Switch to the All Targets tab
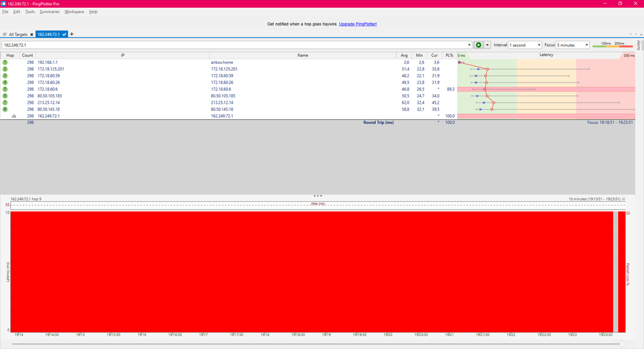The image size is (644, 349). coord(19,34)
